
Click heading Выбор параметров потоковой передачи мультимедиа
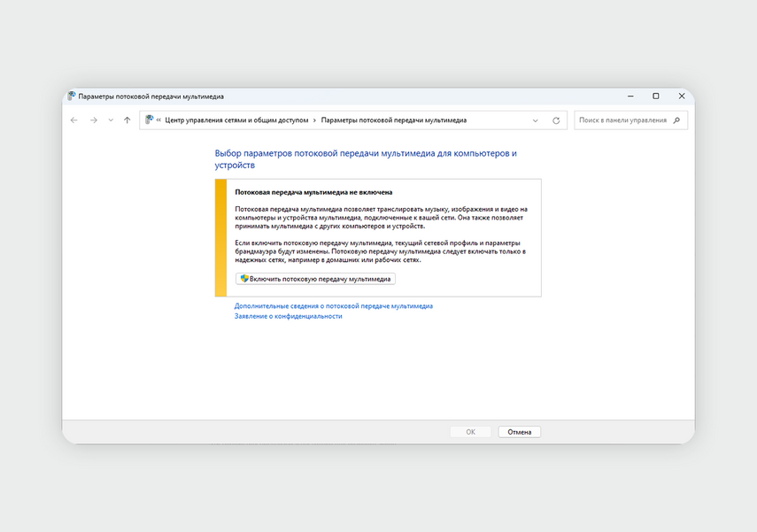point(366,158)
